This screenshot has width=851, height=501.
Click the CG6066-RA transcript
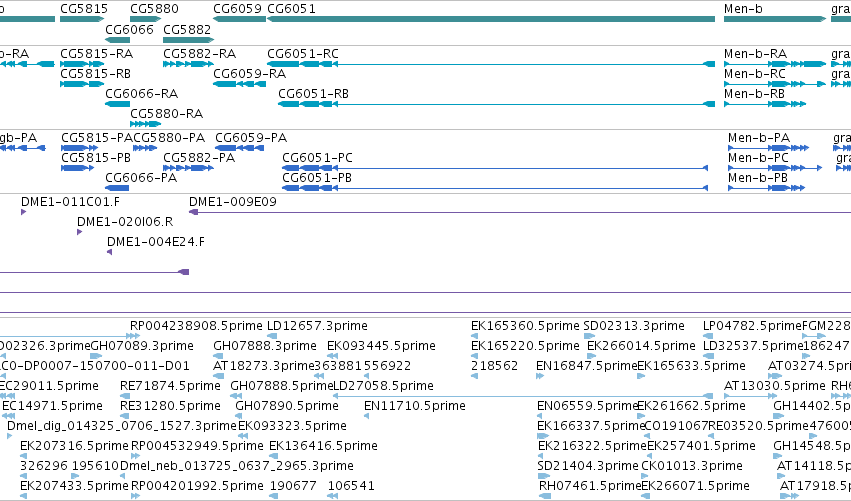pyautogui.click(x=117, y=104)
